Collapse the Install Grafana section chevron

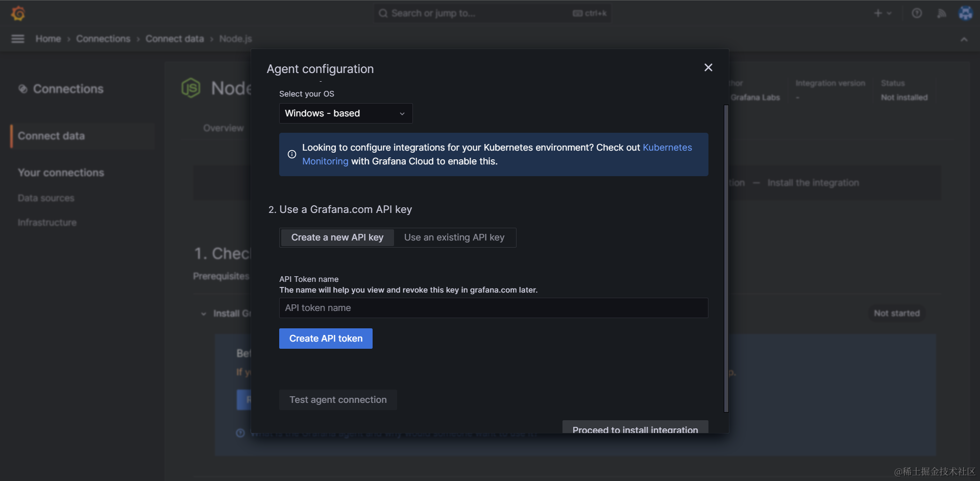click(204, 314)
